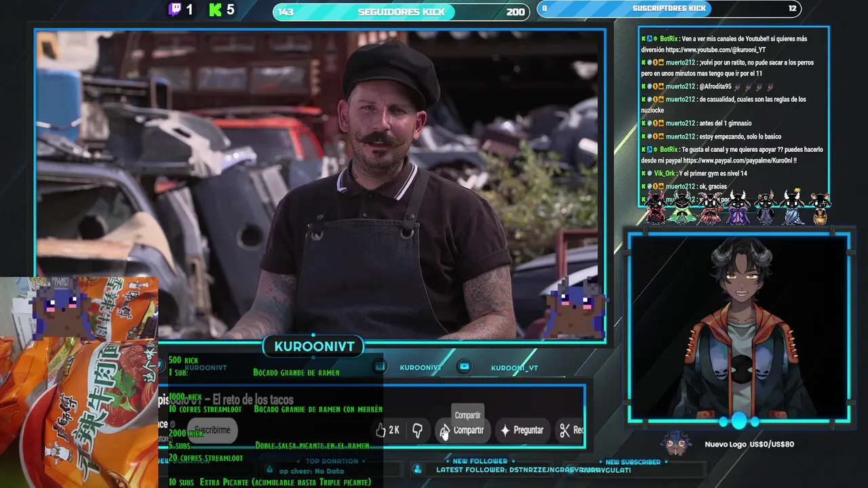Click the Compartir share button
This screenshot has height=488, width=868.
click(x=462, y=430)
